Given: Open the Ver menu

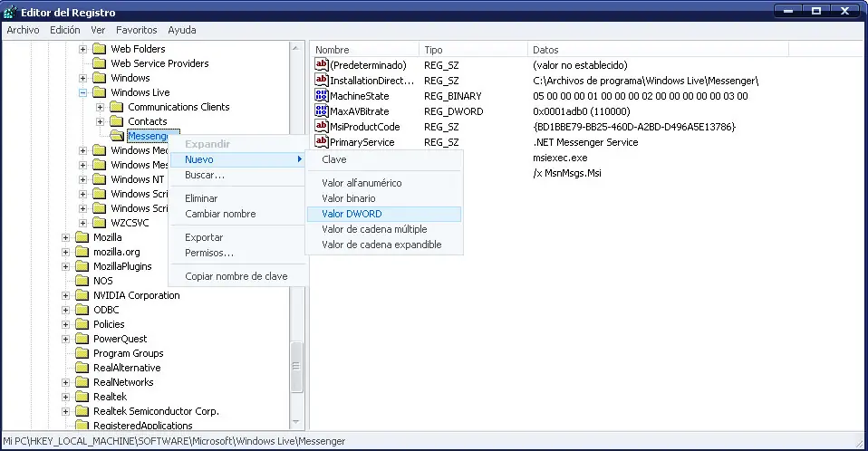Looking at the screenshot, I should click(x=98, y=30).
